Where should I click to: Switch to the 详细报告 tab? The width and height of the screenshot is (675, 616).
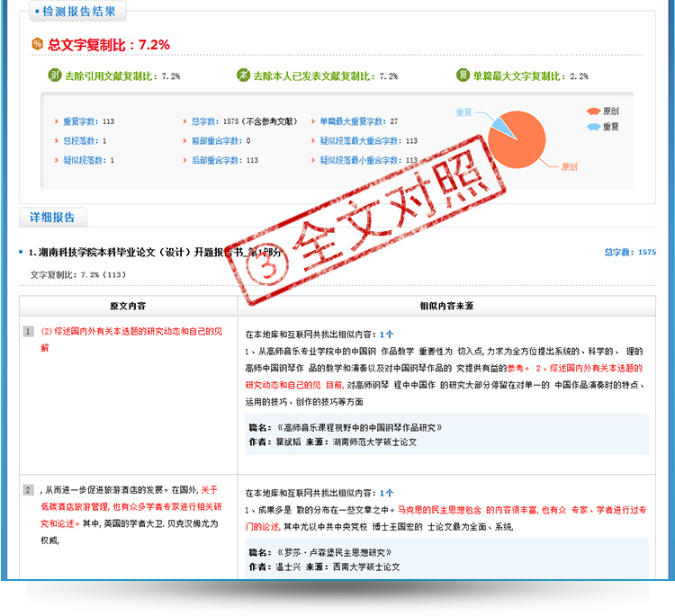point(52,218)
